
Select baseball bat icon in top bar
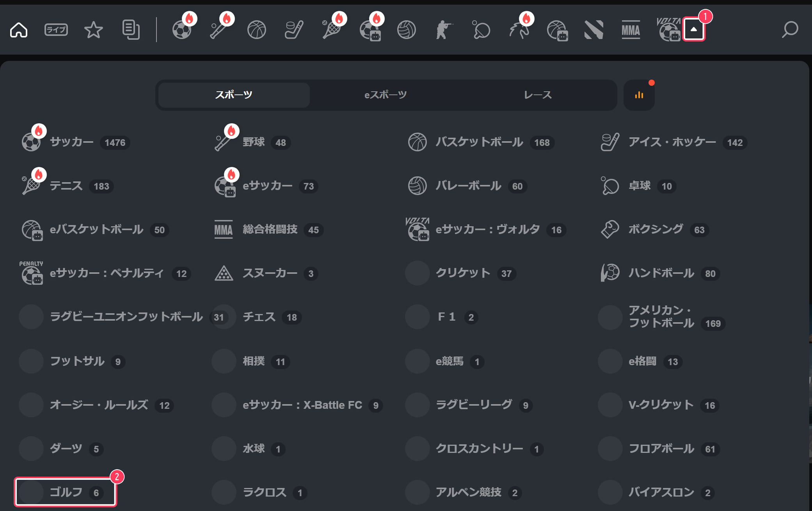click(x=219, y=30)
